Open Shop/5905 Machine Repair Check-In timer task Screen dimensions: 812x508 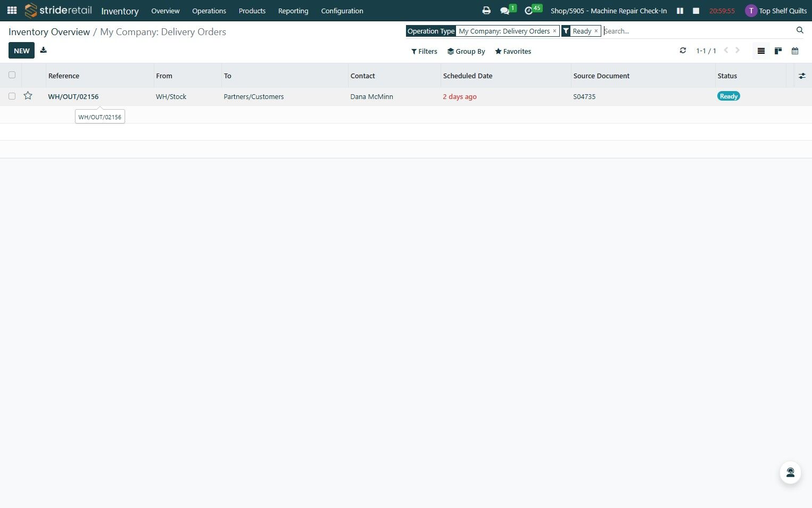609,11
